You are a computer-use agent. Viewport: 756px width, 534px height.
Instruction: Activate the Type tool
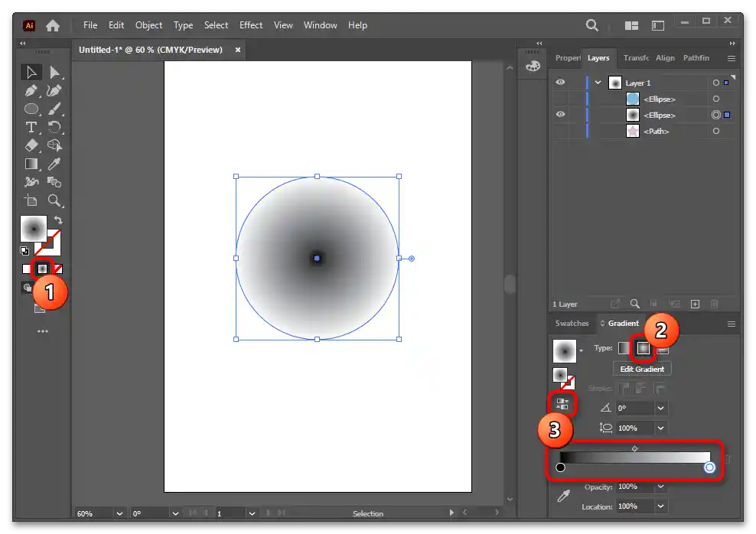(31, 128)
